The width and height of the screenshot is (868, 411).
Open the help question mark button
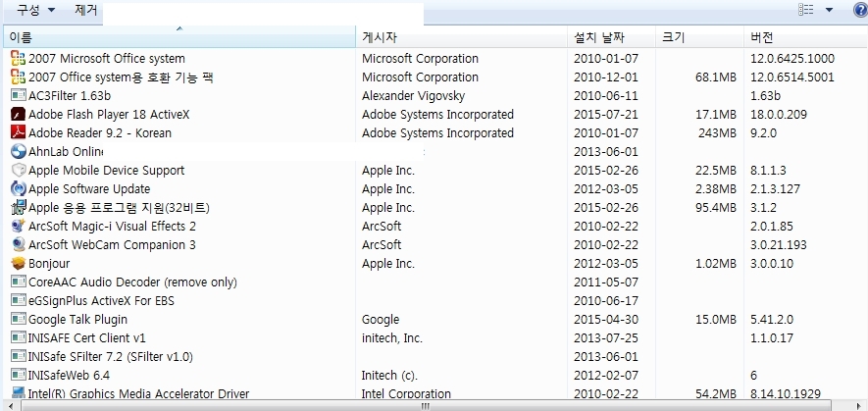(859, 10)
